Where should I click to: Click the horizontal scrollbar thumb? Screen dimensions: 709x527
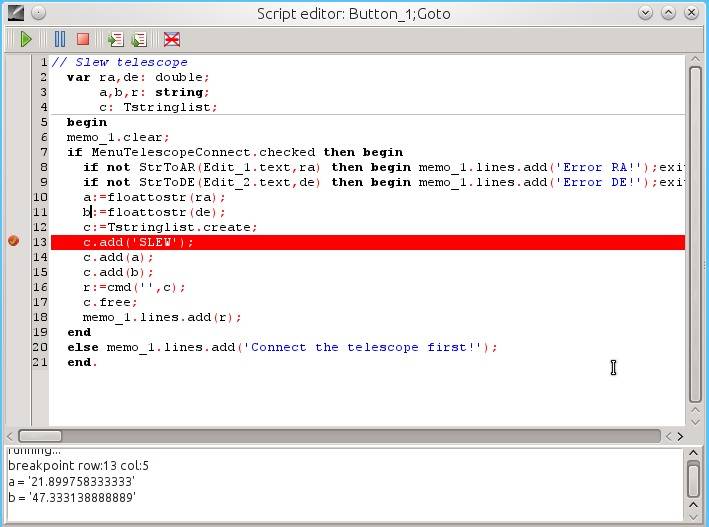40,436
